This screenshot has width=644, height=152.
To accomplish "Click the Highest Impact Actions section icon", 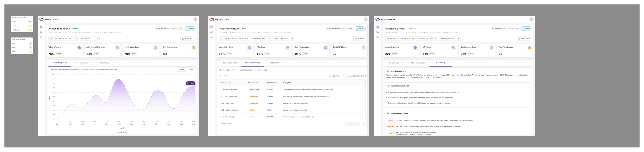I will [x=388, y=113].
